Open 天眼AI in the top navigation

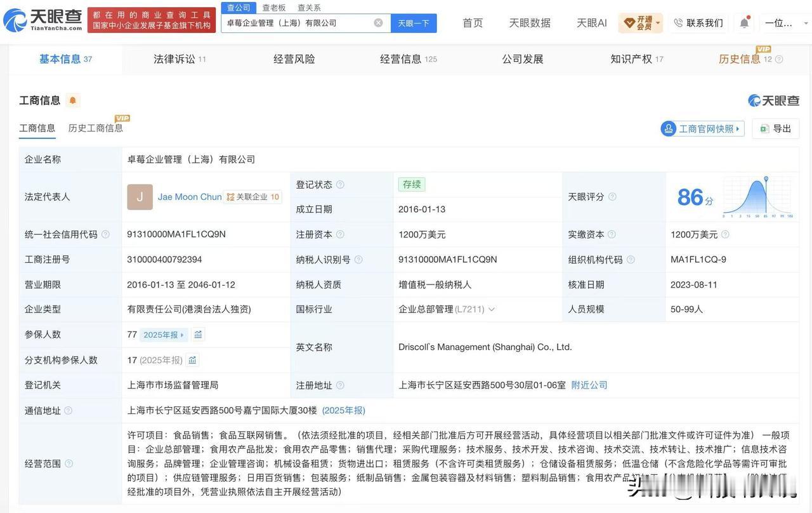592,23
